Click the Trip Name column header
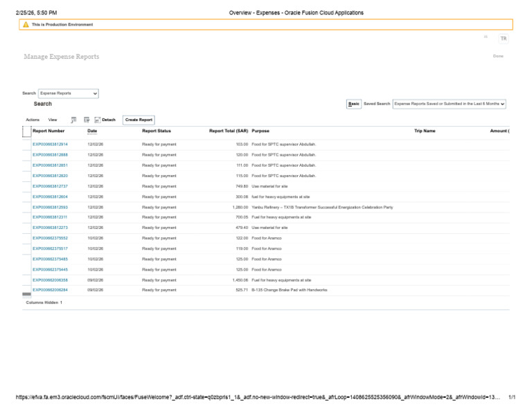This screenshot has width=532, height=411. coord(425,131)
